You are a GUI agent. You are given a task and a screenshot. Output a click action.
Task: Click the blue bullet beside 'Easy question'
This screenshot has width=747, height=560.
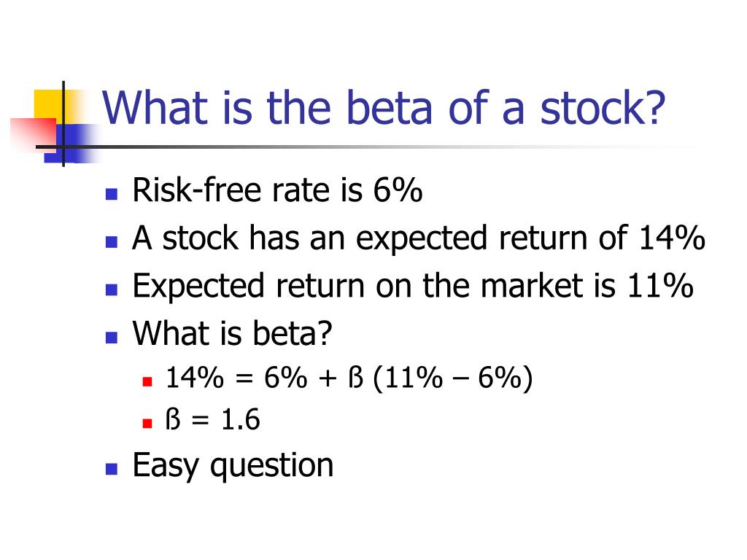pyautogui.click(x=112, y=469)
